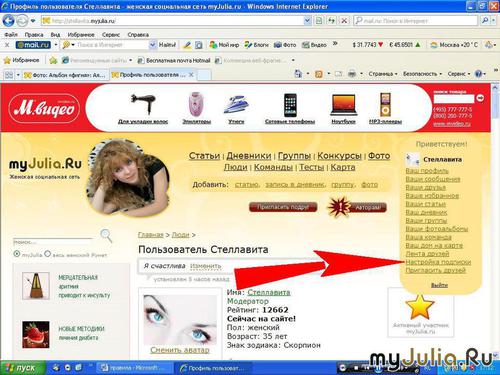Click the magnifying glass site search icon
500x375 pixels.
[106, 235]
